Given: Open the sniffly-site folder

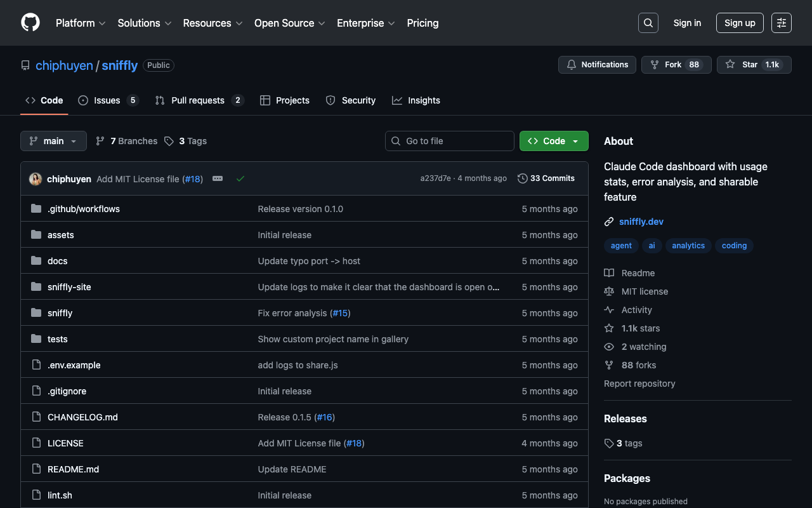Looking at the screenshot, I should (x=69, y=287).
